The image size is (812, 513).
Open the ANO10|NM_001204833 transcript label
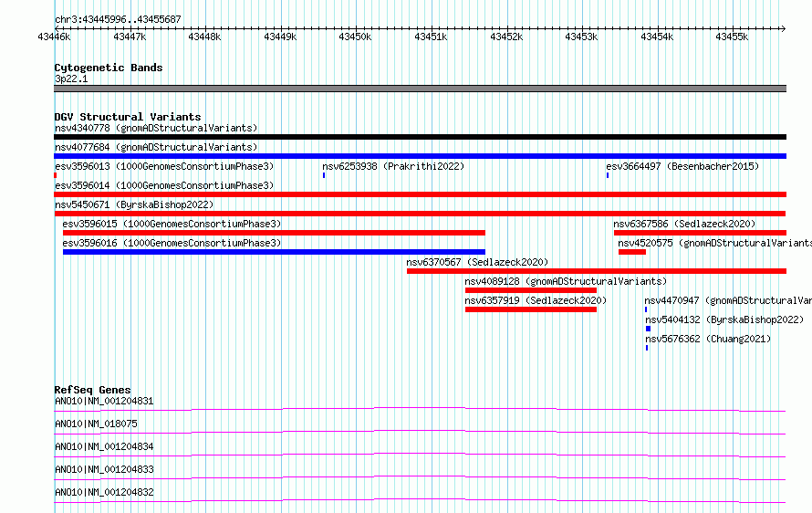(104, 469)
